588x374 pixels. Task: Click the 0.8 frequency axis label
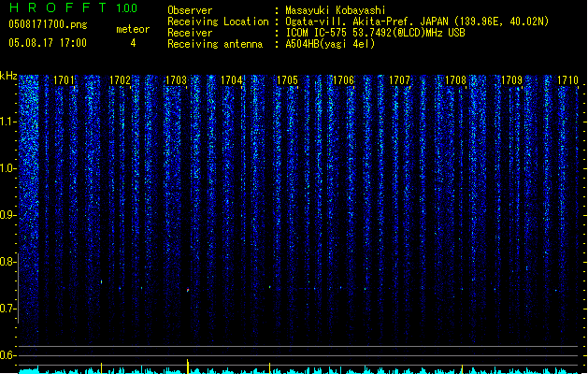(x=7, y=262)
